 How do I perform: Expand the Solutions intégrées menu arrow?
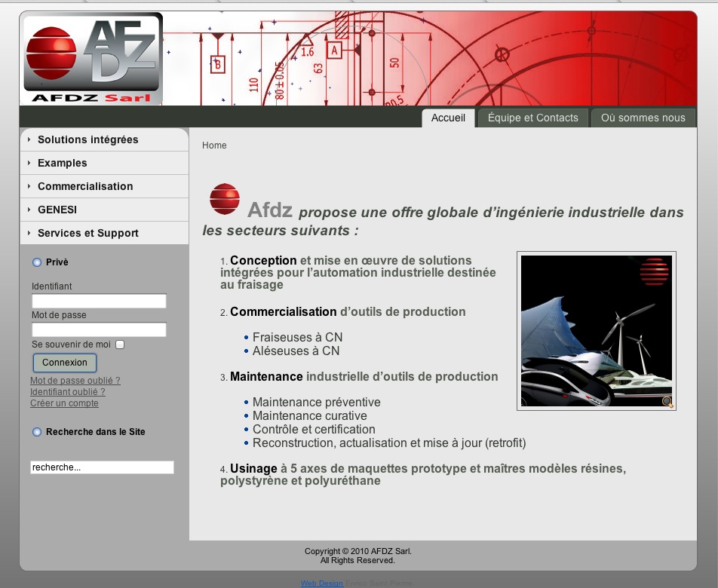pos(29,139)
